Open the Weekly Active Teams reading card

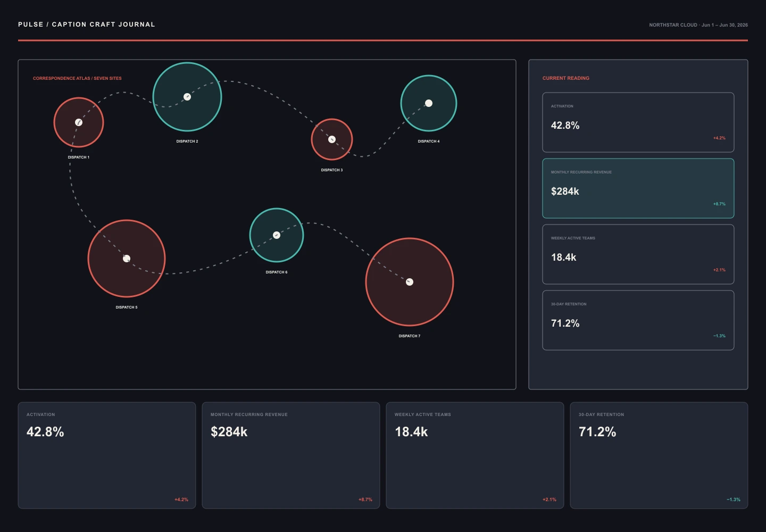[638, 254]
